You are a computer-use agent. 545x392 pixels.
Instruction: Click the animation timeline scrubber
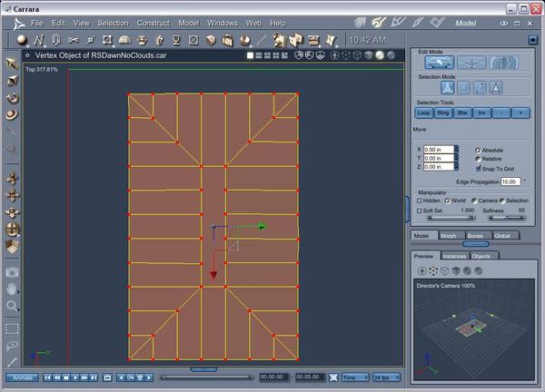(x=207, y=377)
